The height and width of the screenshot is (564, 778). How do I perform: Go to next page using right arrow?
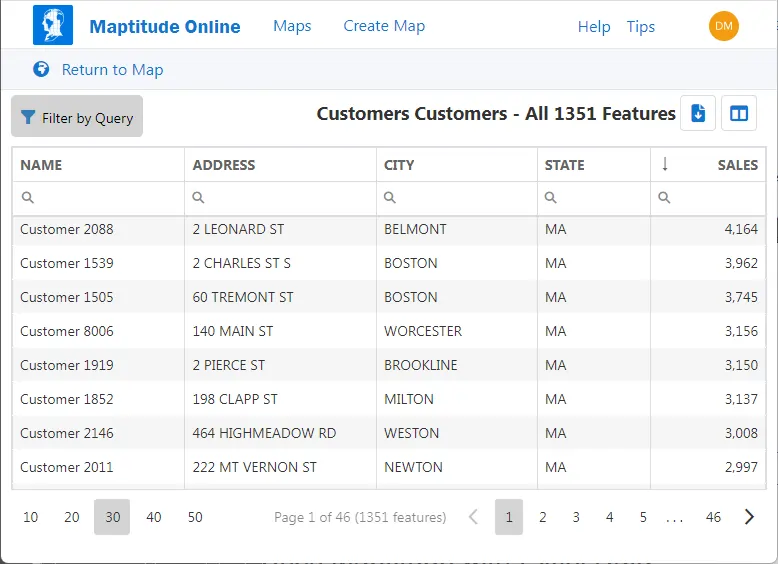(749, 517)
